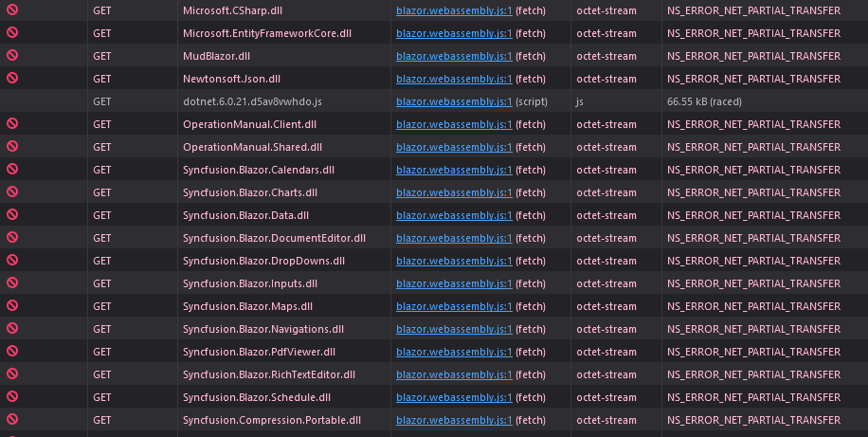Click blocked icon on Syncfusion.Blazor.Maps.dll row
The height and width of the screenshot is (437, 868).
(x=12, y=305)
